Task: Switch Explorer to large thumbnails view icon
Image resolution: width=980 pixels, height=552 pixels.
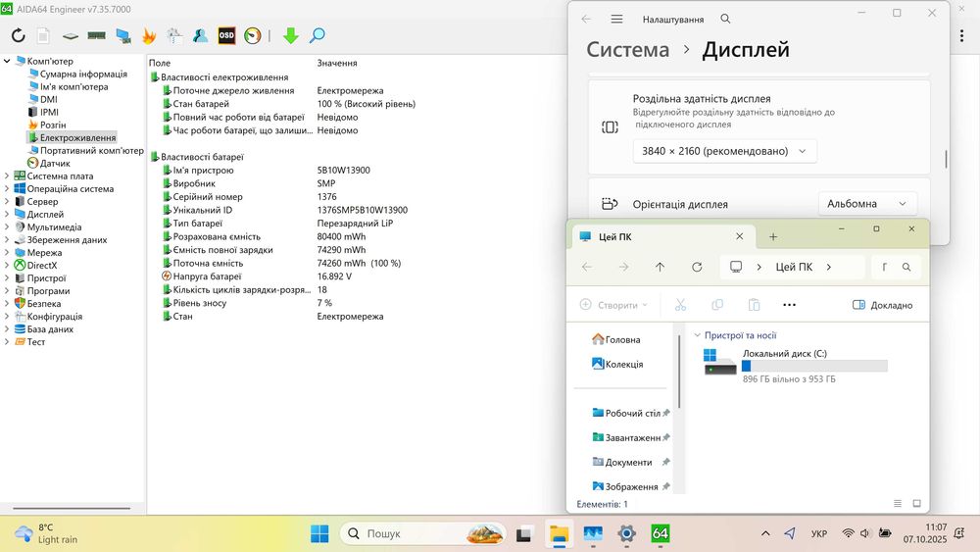Action: pos(917,503)
